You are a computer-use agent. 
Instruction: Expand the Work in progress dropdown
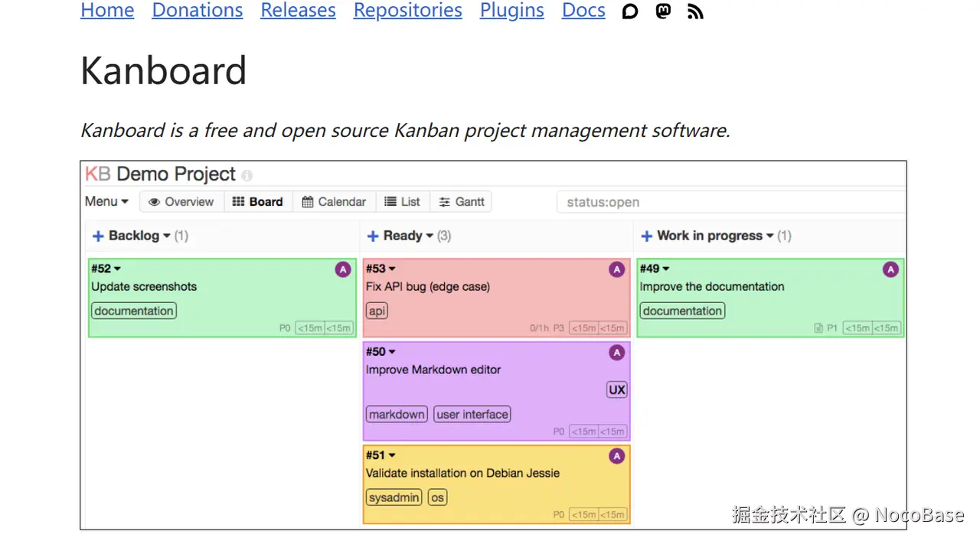(x=715, y=236)
